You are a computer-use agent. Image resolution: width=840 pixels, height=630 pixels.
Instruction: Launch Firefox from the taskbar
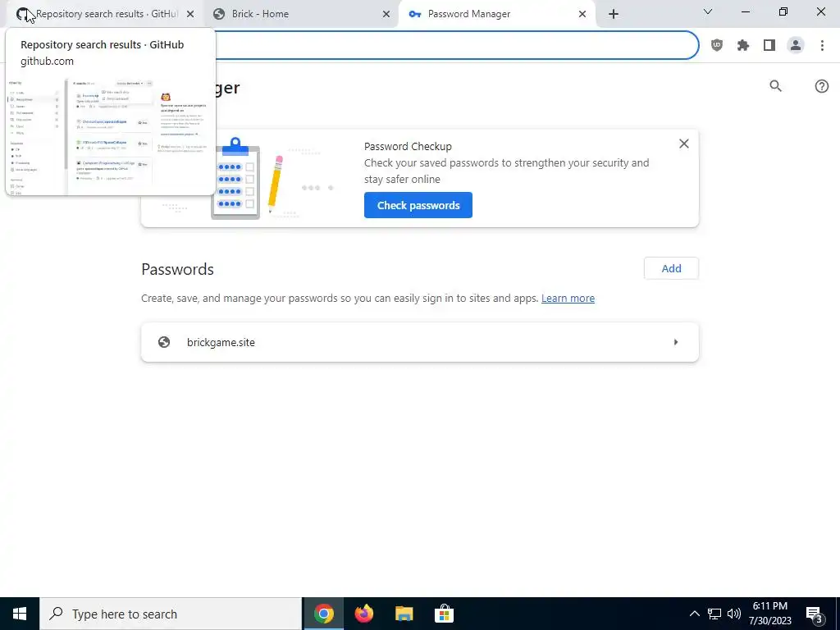coord(363,614)
